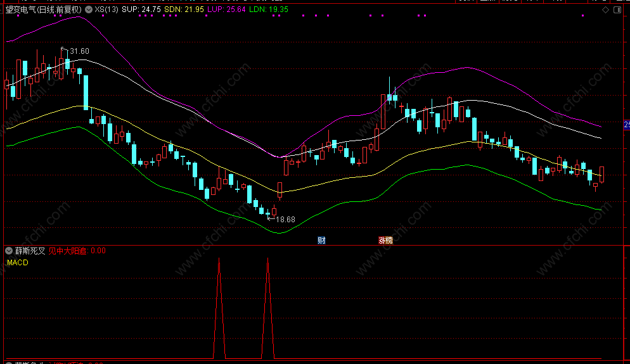Click the SUP: 24.75 value

click(x=141, y=9)
